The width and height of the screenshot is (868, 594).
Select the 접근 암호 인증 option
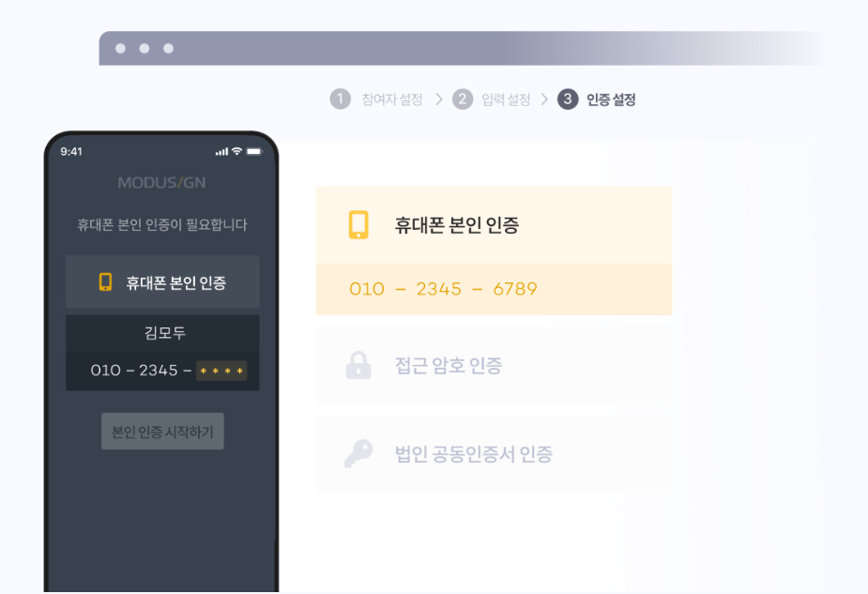point(494,365)
